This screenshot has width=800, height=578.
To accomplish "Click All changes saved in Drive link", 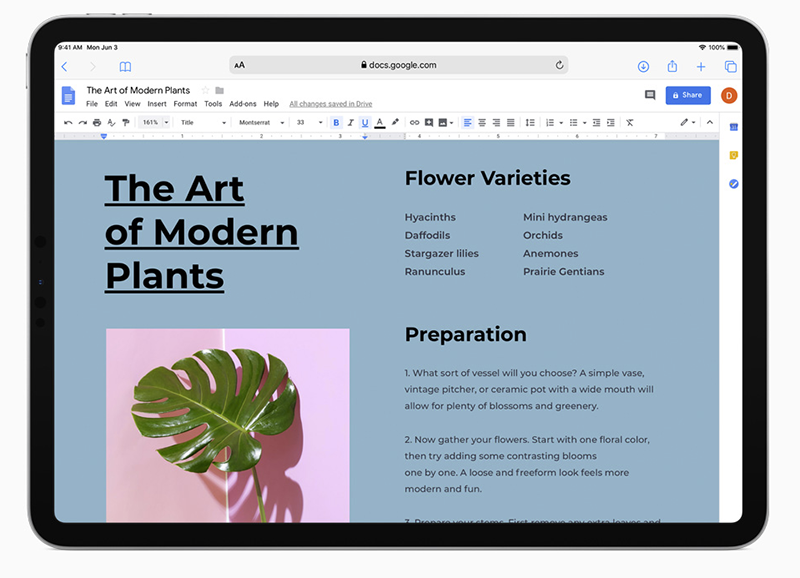I will click(x=331, y=104).
